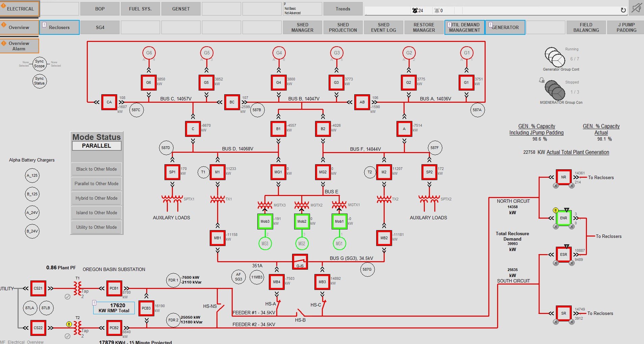Viewport: 644px width, 344px height.
Task: Click breaker B1 symbol
Action: (x=278, y=129)
